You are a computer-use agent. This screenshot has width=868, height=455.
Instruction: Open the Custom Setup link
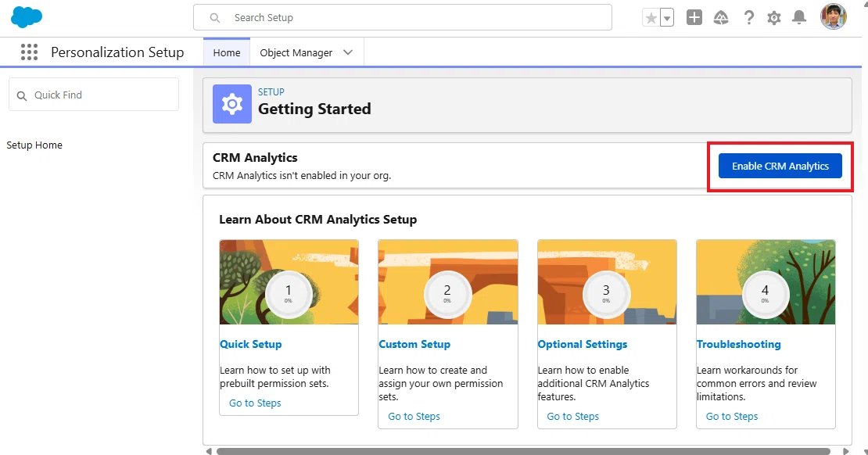(x=414, y=344)
